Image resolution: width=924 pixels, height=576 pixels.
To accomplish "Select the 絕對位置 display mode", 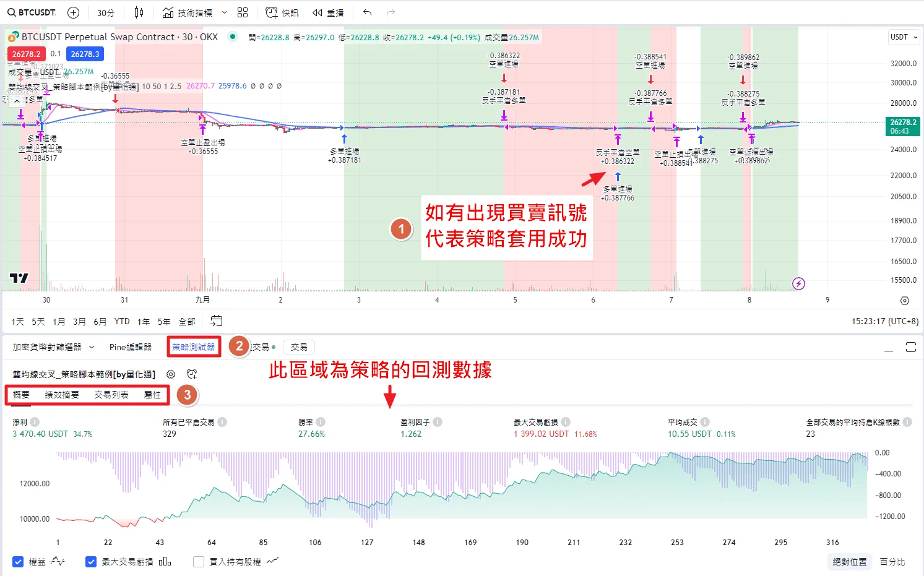I will pyautogui.click(x=850, y=562).
